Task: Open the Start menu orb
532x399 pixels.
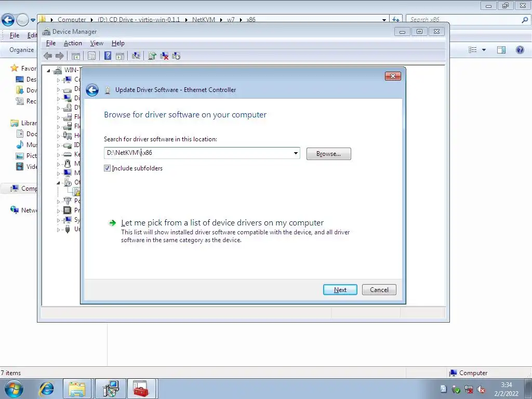Action: tap(14, 389)
